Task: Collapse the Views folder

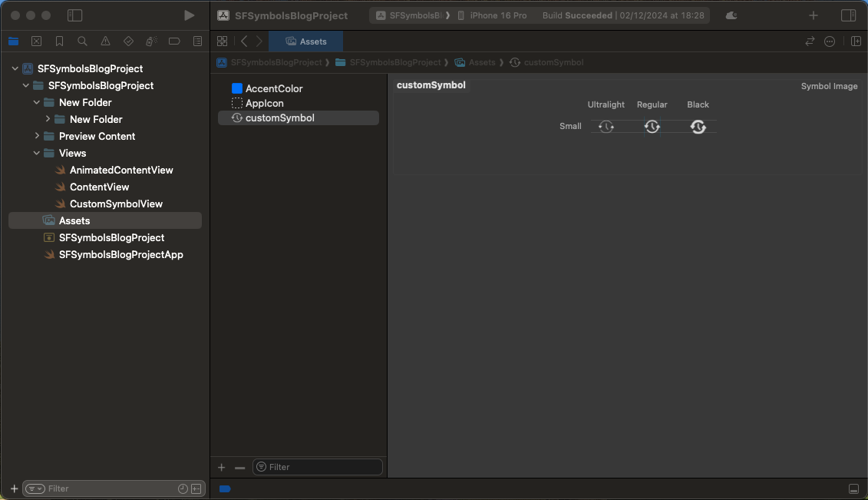Action: [x=37, y=154]
